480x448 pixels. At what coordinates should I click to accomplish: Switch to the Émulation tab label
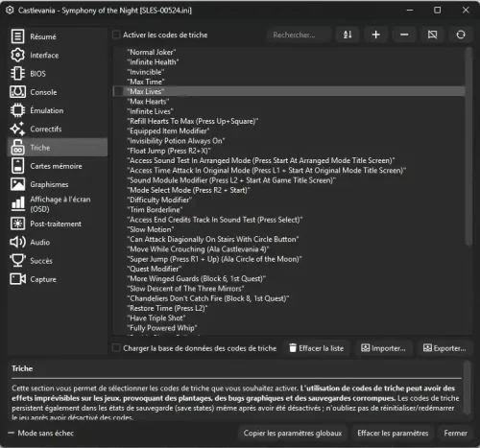(x=47, y=110)
